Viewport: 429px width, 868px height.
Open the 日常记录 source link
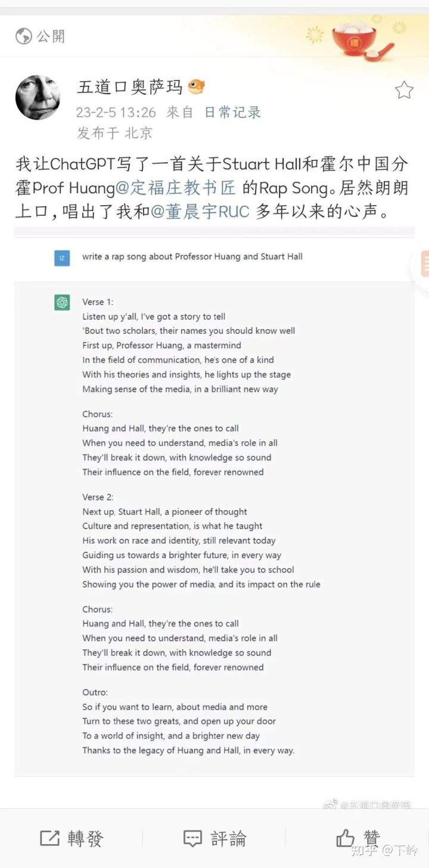coord(232,111)
